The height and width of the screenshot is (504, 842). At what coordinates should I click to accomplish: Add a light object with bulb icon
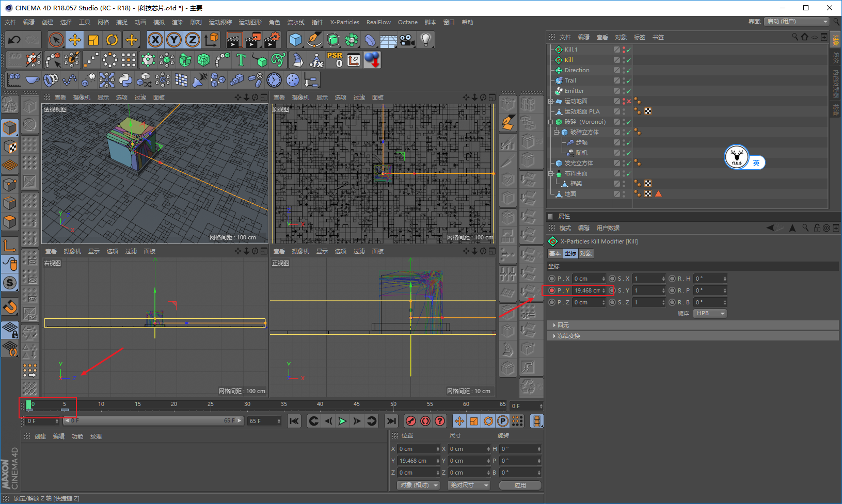point(425,40)
